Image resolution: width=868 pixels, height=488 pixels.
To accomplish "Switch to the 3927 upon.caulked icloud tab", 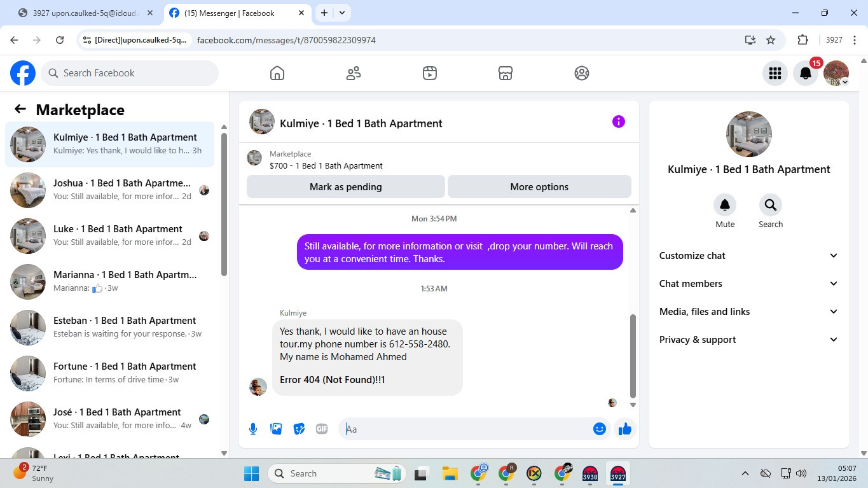I will pyautogui.click(x=86, y=13).
